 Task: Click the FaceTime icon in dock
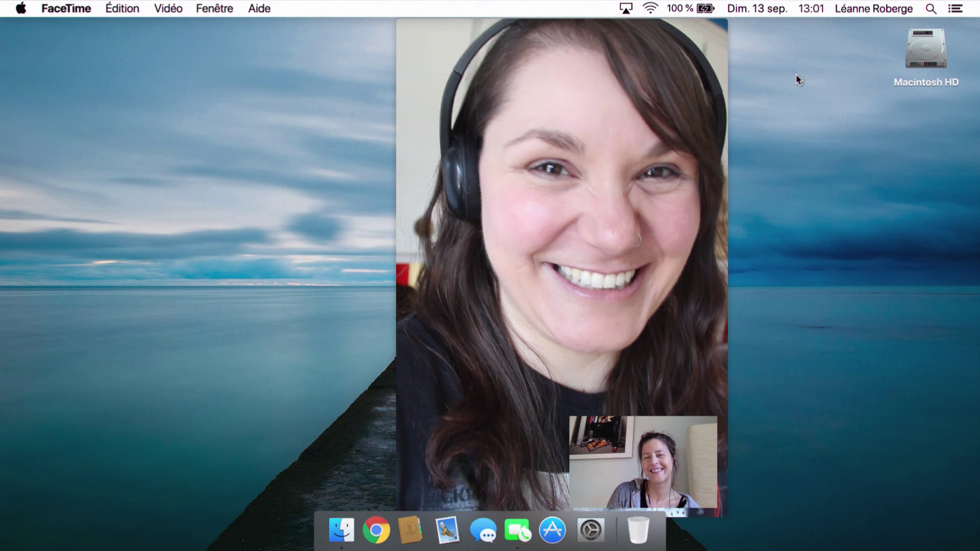click(517, 531)
